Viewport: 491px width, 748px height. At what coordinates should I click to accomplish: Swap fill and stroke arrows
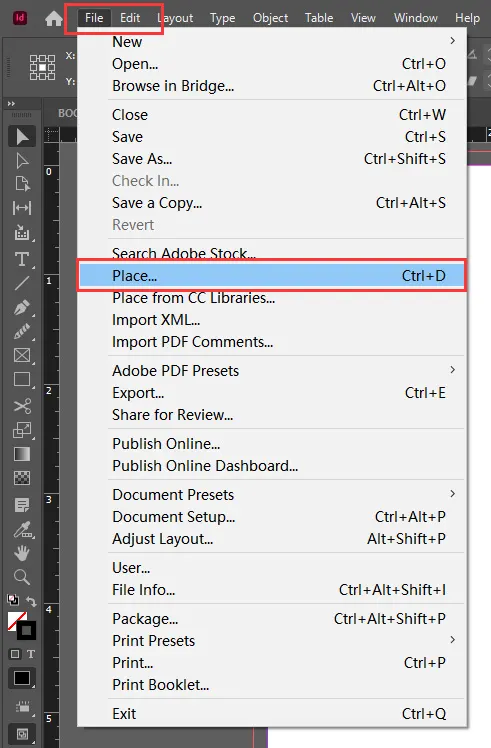[x=31, y=601]
